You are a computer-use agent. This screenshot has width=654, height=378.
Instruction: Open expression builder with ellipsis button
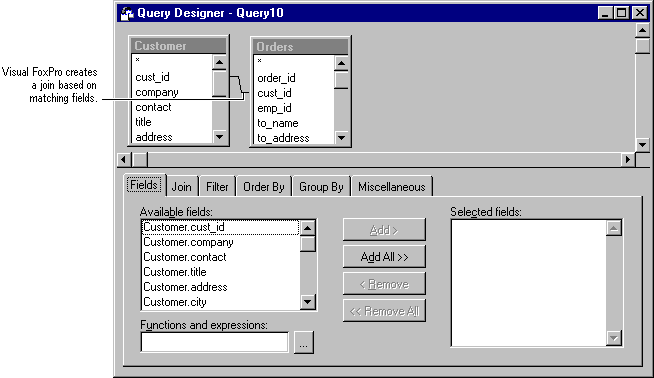[x=304, y=343]
